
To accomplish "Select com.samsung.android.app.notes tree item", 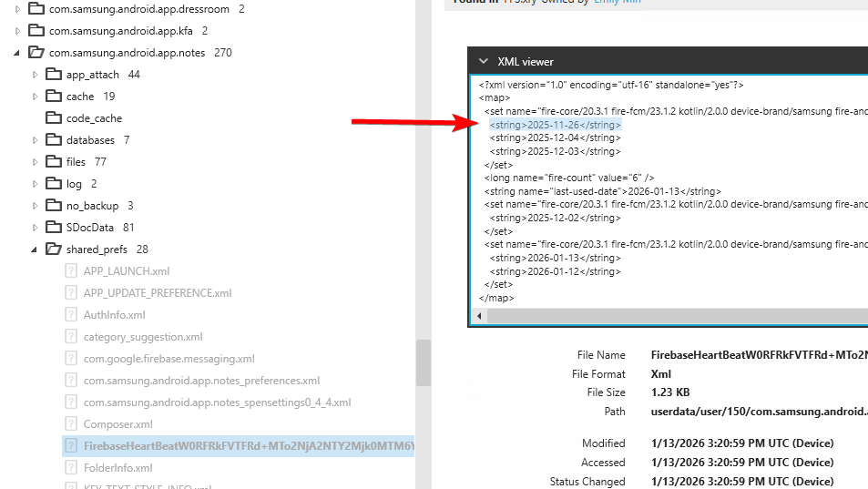I will pos(127,53).
